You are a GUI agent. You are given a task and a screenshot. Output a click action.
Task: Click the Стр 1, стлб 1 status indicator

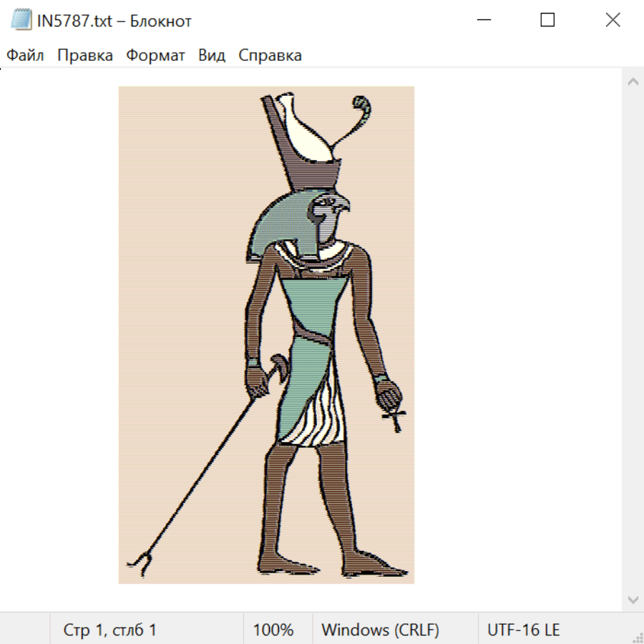[x=110, y=630]
